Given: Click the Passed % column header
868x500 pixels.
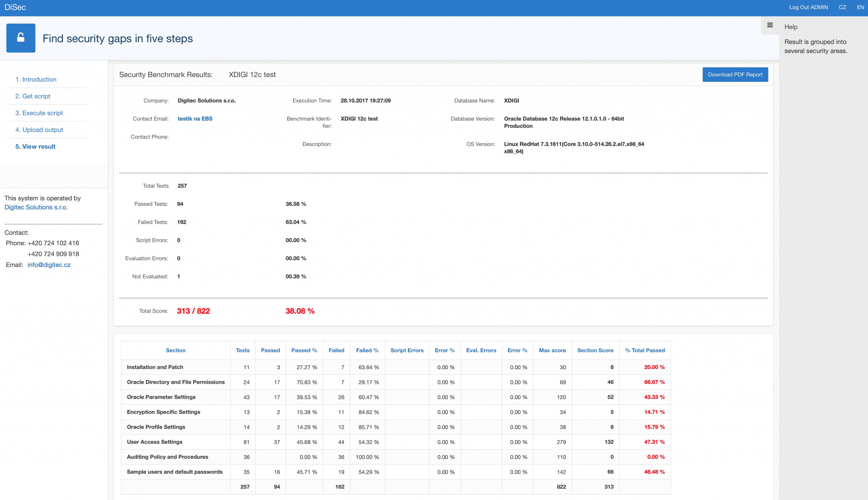Looking at the screenshot, I should coord(304,350).
